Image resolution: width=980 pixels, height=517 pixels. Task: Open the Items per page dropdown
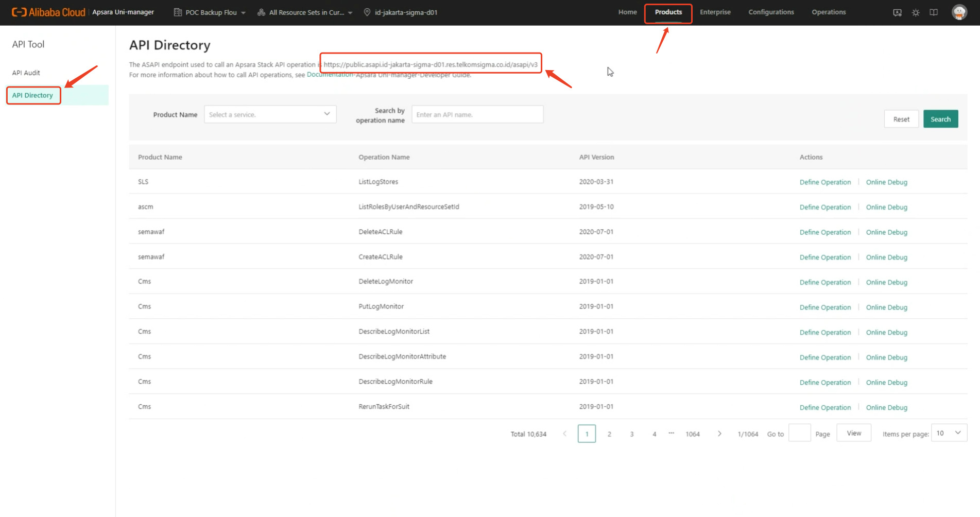pyautogui.click(x=949, y=433)
